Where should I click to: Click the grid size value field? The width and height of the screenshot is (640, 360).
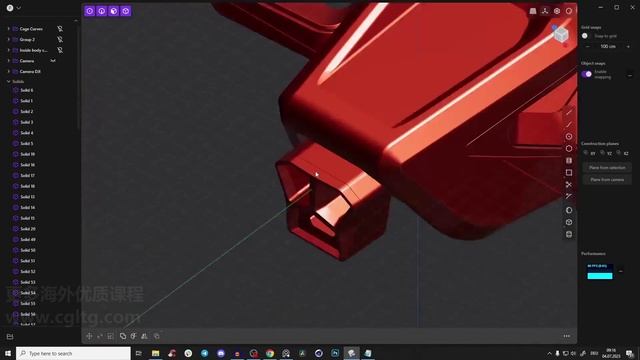coord(608,47)
